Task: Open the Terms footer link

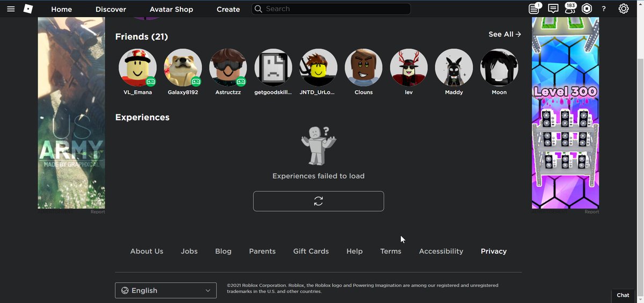Action: [391, 251]
